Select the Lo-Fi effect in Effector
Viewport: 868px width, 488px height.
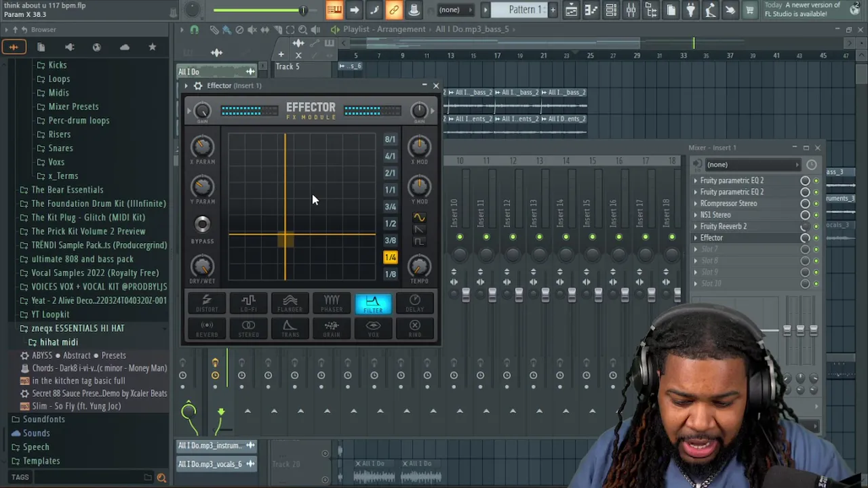[x=248, y=304]
